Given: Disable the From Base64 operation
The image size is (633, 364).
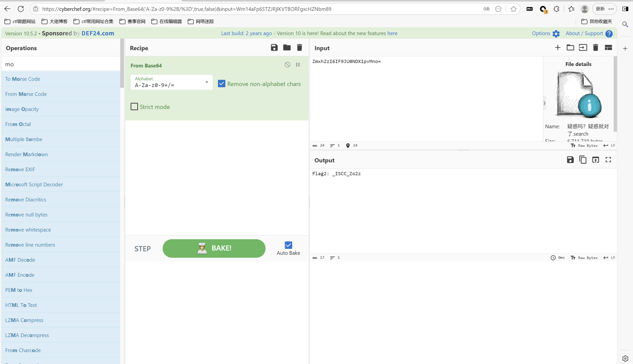Looking at the screenshot, I should 287,65.
